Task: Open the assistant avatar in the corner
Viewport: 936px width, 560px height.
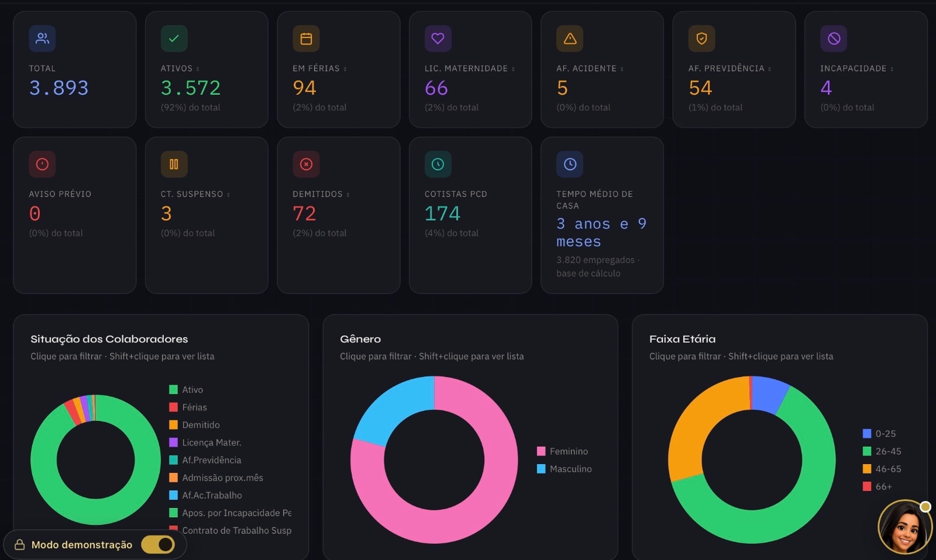Action: pos(904,527)
